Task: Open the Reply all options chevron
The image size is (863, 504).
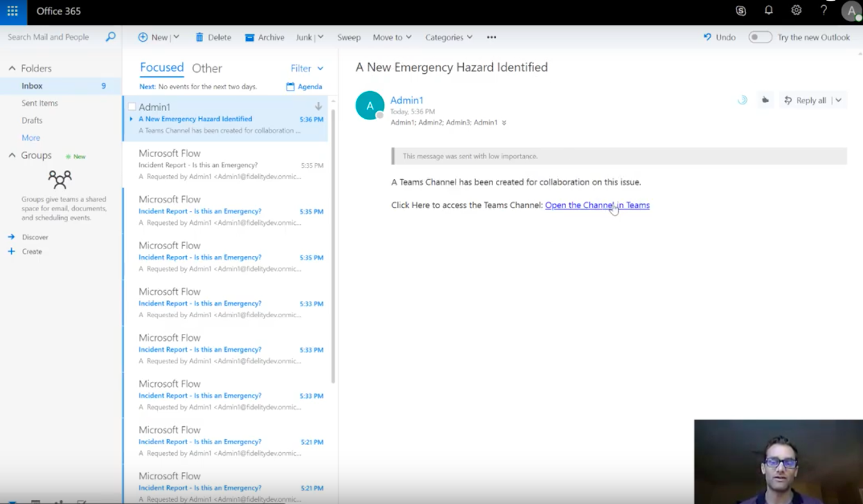Action: click(x=838, y=100)
